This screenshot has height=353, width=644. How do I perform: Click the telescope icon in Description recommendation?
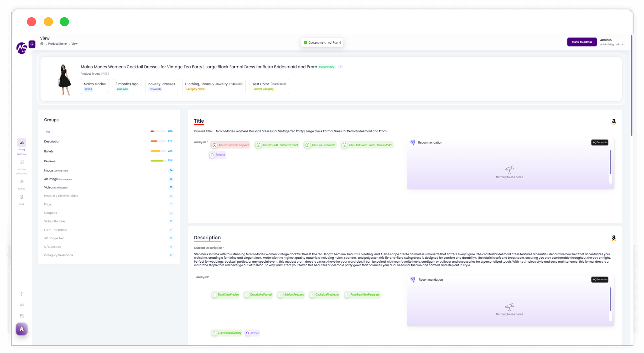509,307
